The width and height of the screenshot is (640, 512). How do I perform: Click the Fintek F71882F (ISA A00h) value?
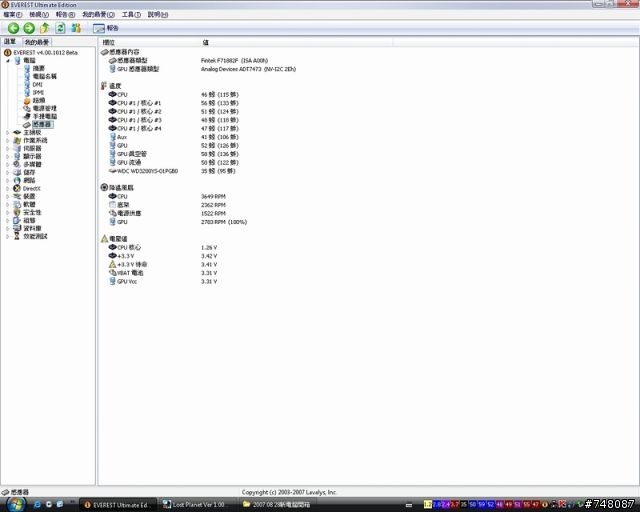pos(234,60)
